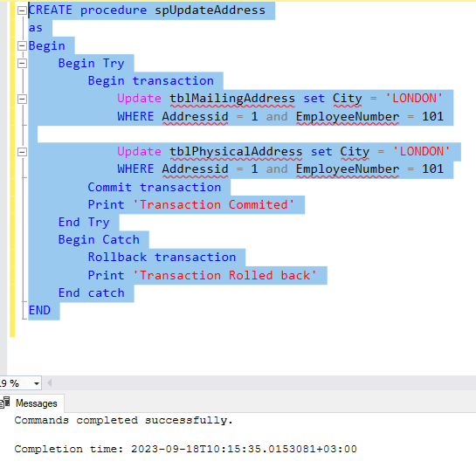Click the Completion time message line

click(185, 449)
